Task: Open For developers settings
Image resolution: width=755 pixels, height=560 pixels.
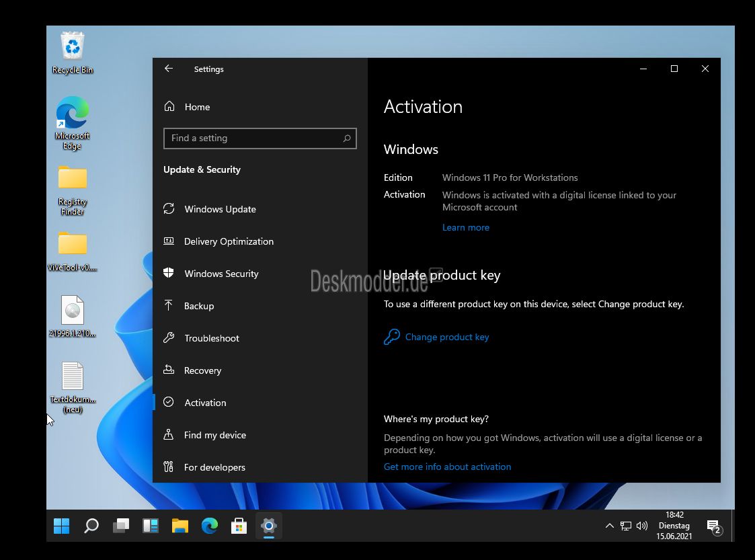Action: [260, 467]
